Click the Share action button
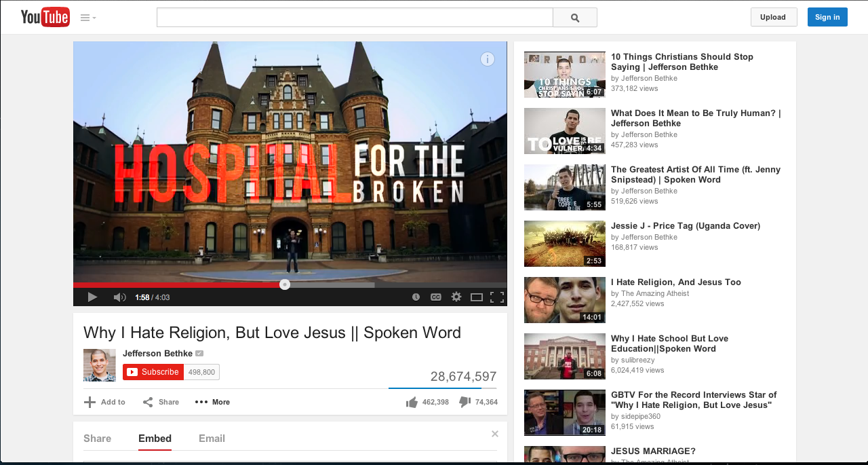 161,402
